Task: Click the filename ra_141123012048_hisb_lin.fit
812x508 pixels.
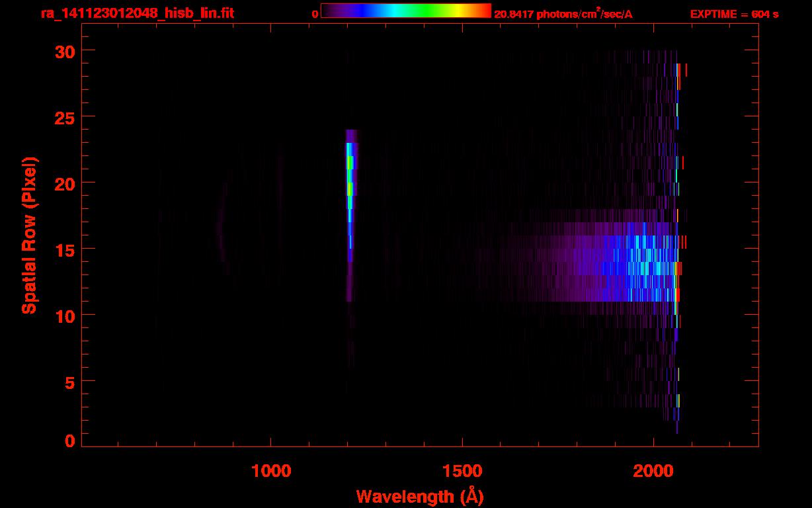Action: tap(137, 13)
